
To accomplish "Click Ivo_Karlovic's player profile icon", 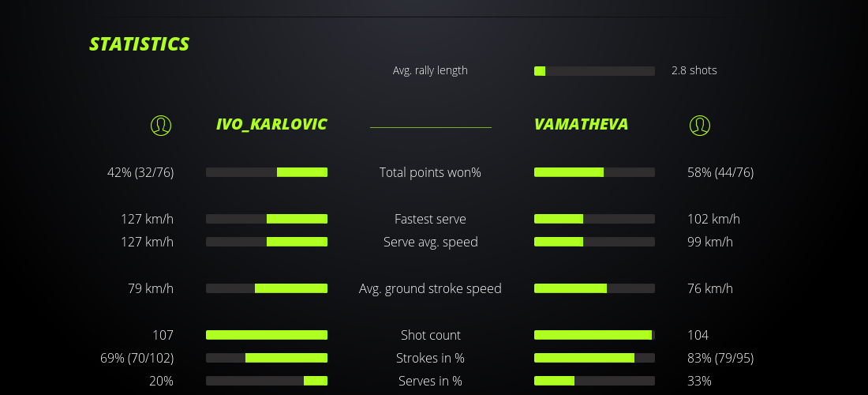I will (161, 125).
